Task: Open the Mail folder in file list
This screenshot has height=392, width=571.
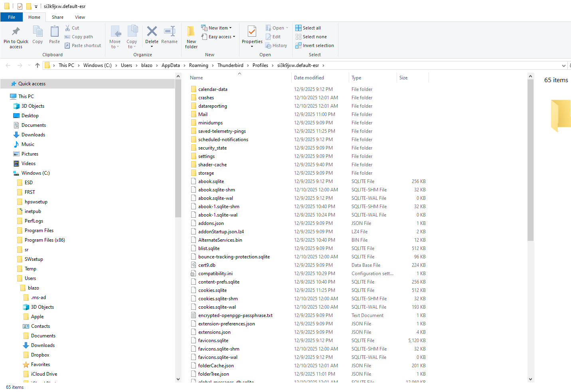Action: tap(203, 114)
